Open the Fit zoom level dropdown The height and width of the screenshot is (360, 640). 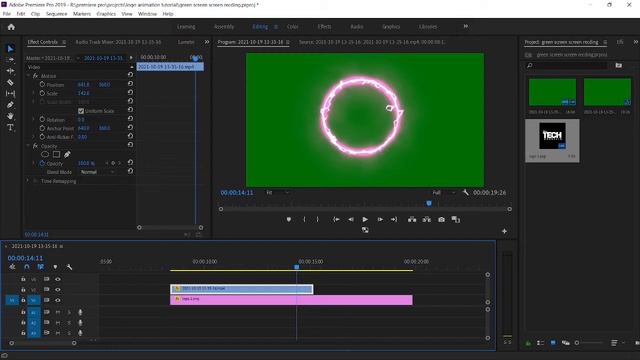coord(278,192)
